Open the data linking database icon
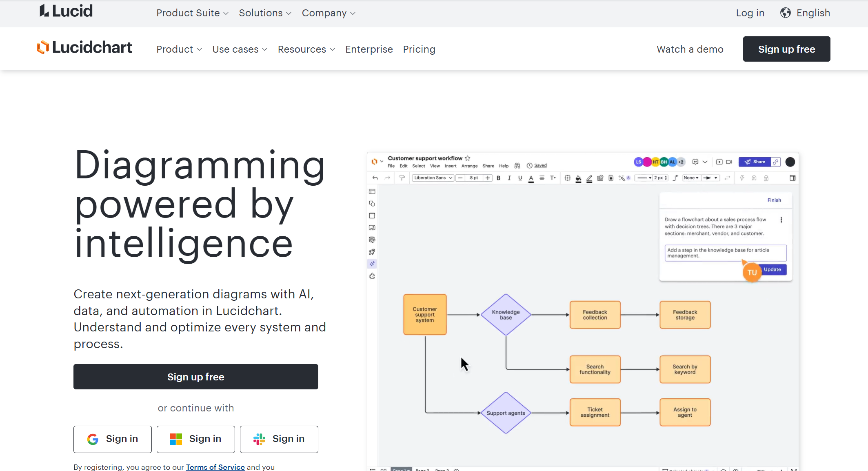The height and width of the screenshot is (471, 868). (372, 240)
